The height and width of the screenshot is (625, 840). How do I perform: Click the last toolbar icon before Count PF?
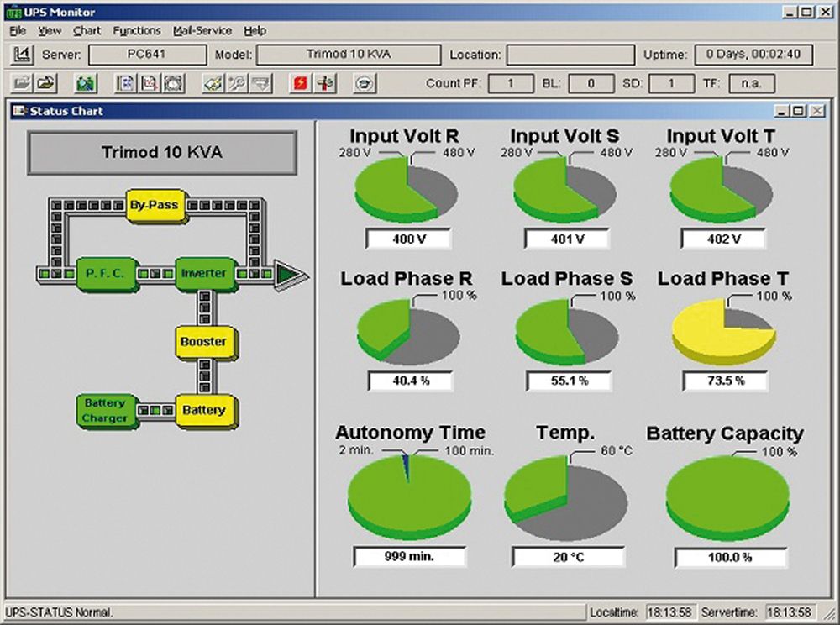365,83
